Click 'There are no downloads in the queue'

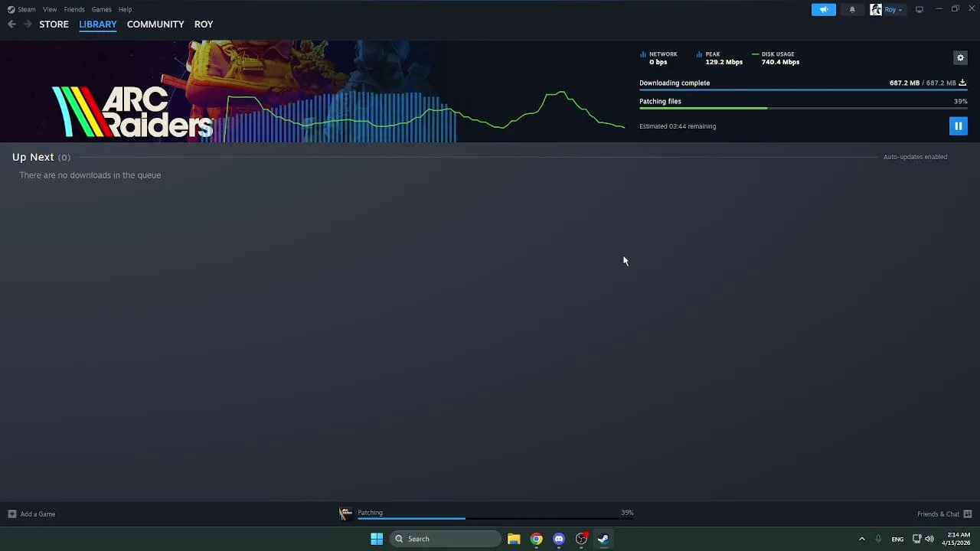click(x=90, y=175)
